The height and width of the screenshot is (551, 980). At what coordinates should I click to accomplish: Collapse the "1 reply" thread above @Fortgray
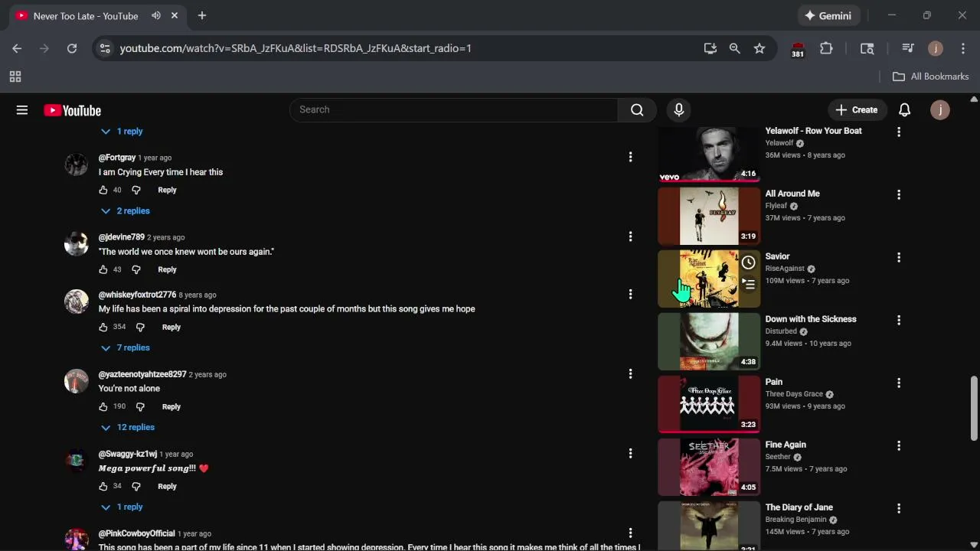tap(122, 131)
